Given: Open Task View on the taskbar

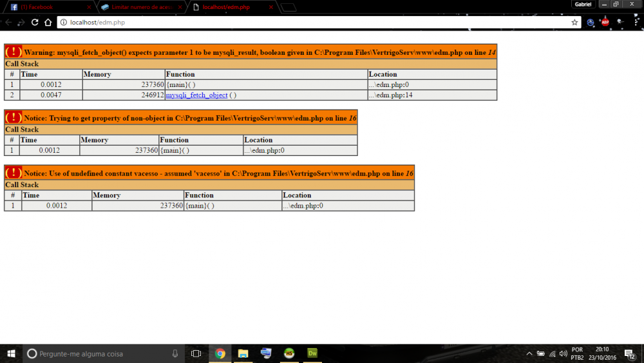Looking at the screenshot, I should [196, 353].
